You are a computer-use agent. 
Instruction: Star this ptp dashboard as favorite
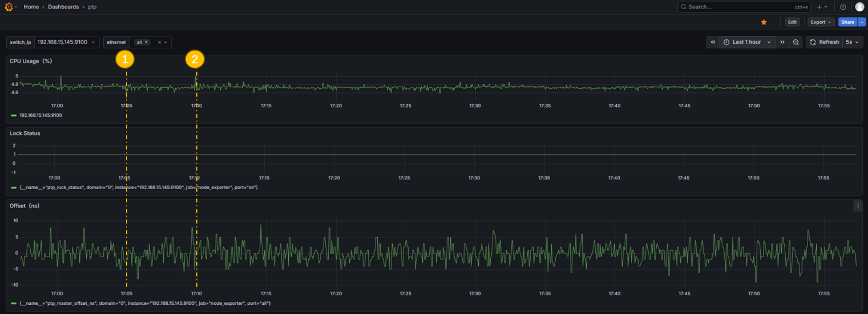764,22
